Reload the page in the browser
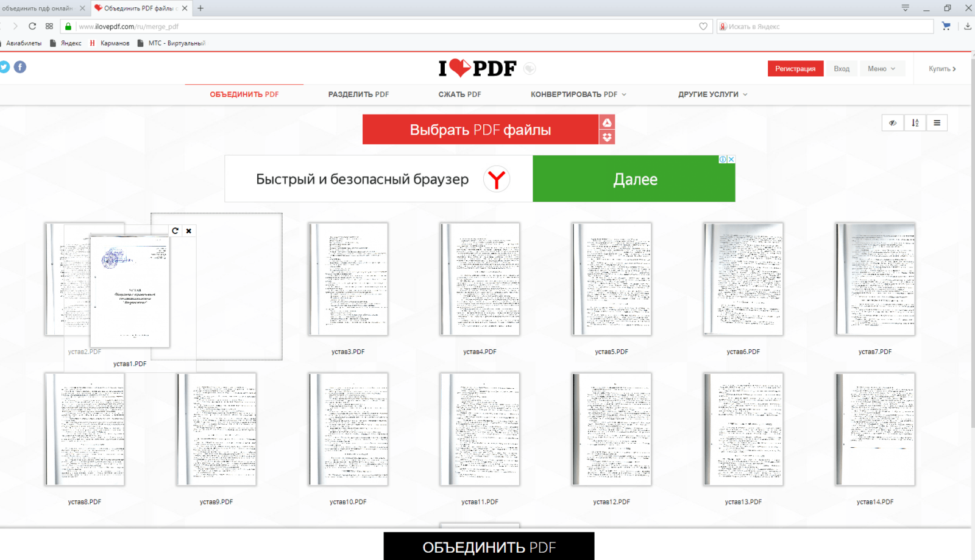This screenshot has height=560, width=975. pos(32,26)
